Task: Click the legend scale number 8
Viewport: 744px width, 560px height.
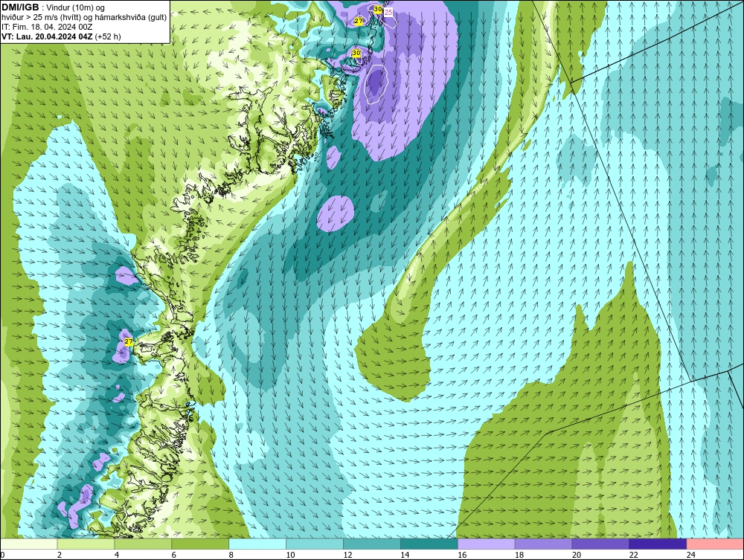Action: (231, 555)
